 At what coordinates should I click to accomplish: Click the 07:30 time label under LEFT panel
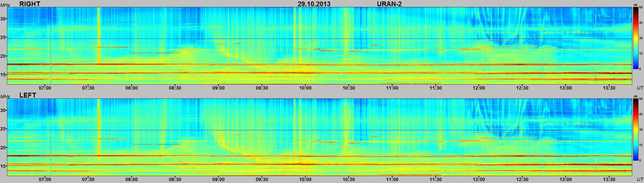tap(88, 179)
